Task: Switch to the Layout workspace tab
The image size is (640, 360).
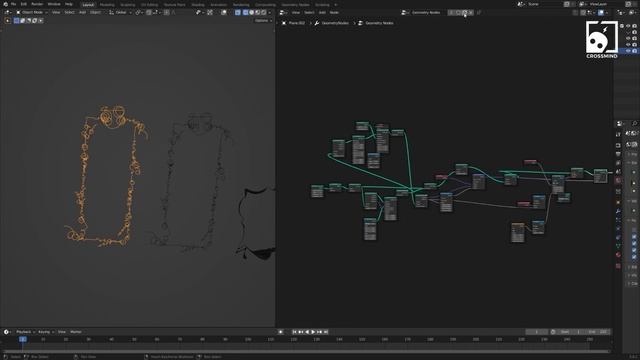Action: tap(88, 4)
